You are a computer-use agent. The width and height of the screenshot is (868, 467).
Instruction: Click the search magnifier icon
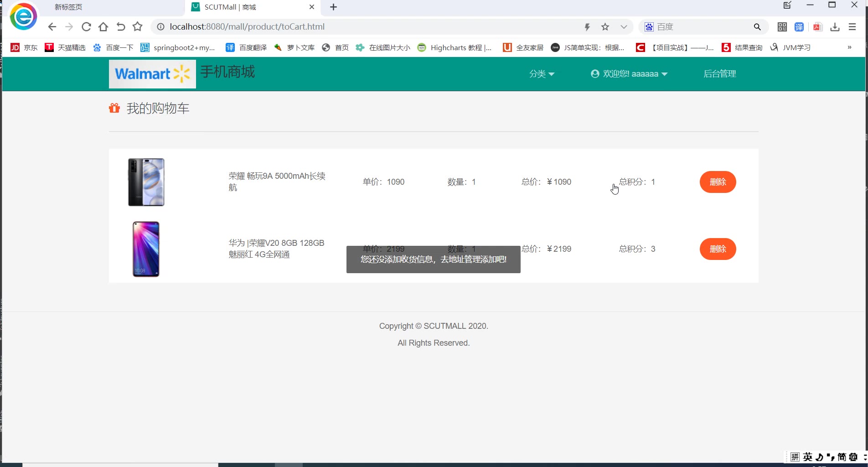pos(757,27)
